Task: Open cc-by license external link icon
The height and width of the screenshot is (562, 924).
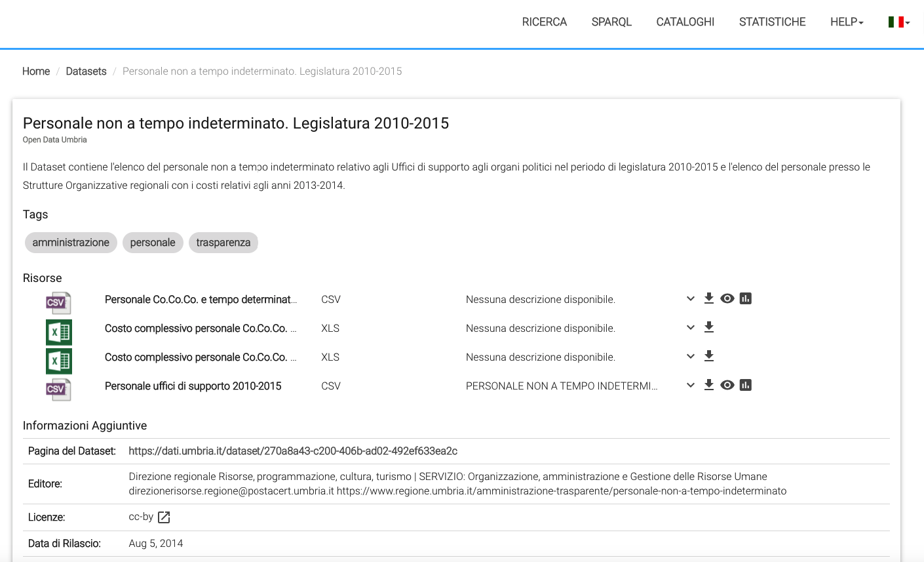Action: point(164,517)
